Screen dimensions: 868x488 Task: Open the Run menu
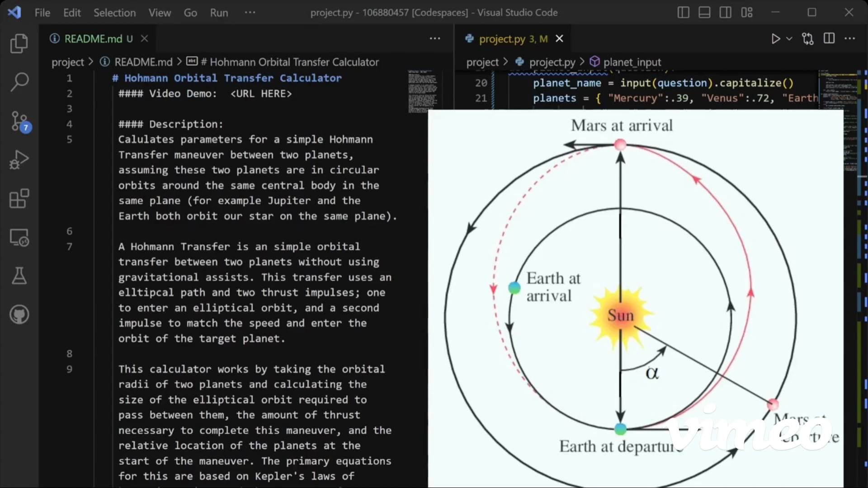click(219, 12)
